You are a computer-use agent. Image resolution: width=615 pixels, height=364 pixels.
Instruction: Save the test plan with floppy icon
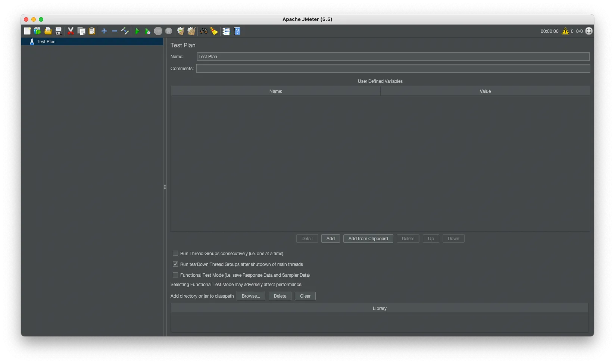point(59,31)
